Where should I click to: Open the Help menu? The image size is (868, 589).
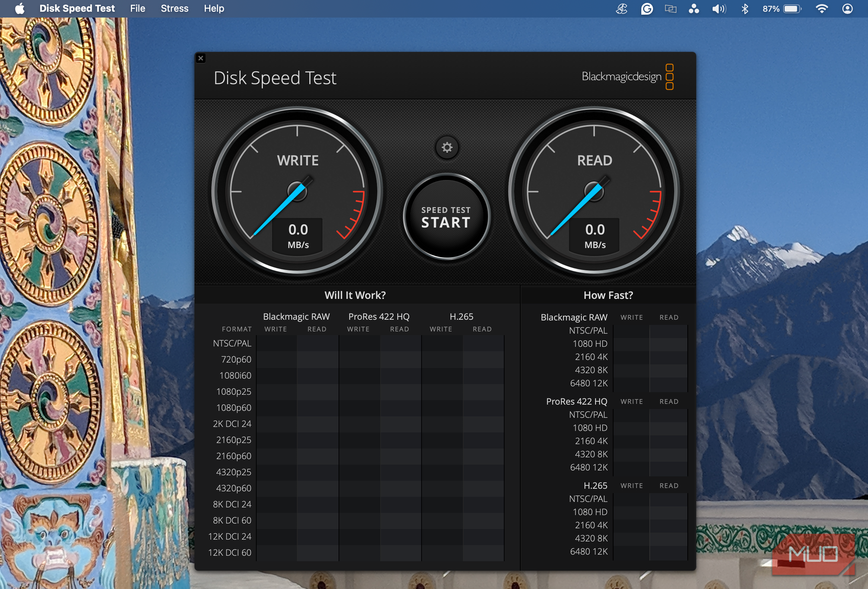pos(214,8)
